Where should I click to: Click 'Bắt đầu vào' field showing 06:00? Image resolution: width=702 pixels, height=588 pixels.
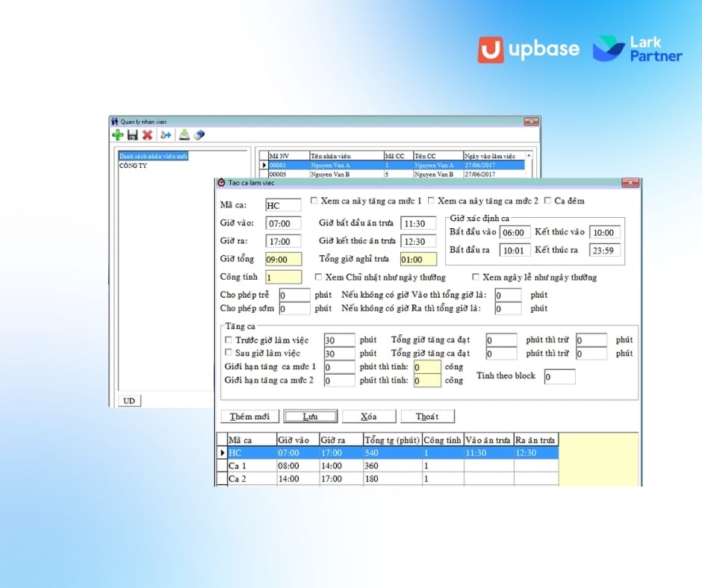click(515, 232)
